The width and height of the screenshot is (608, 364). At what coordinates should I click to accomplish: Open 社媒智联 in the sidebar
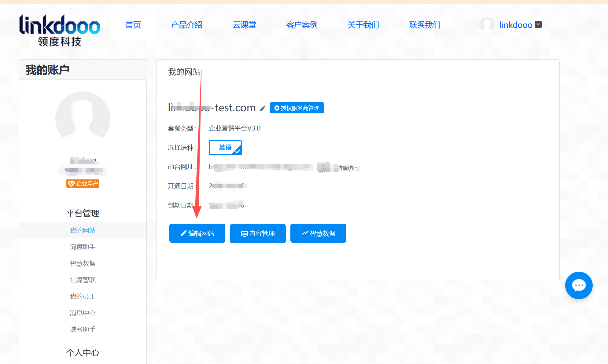pos(83,280)
